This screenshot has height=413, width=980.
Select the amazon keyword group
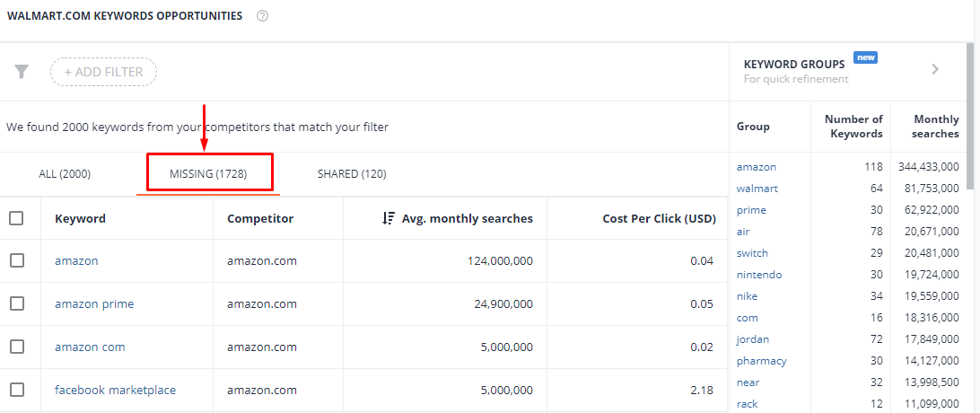[757, 167]
